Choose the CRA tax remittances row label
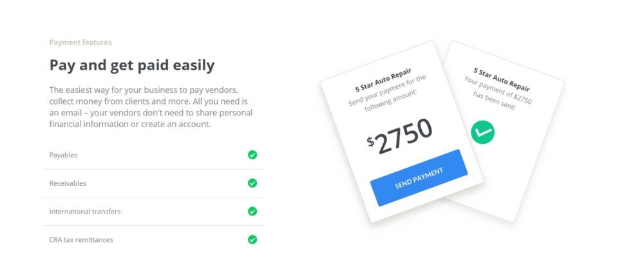This screenshot has width=644, height=260. pyautogui.click(x=81, y=240)
